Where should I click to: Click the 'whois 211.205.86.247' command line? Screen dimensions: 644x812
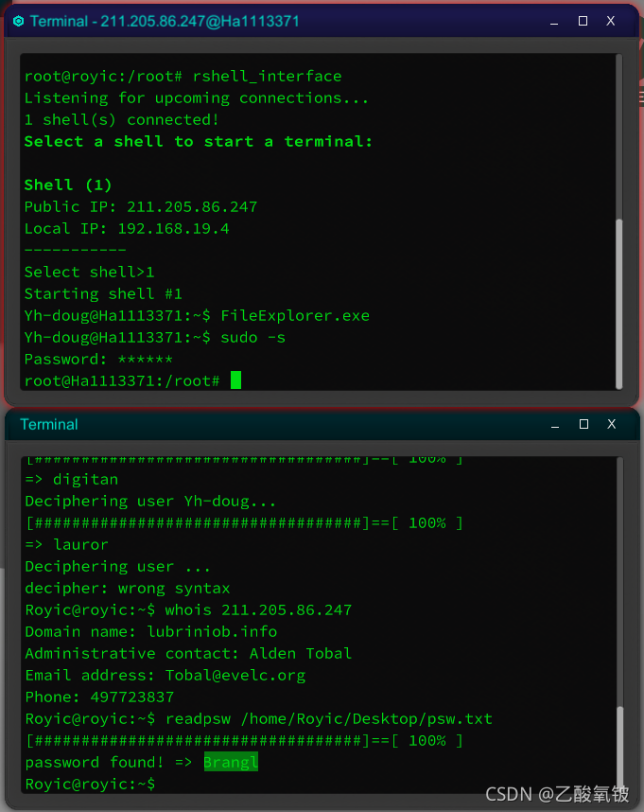[x=188, y=610]
